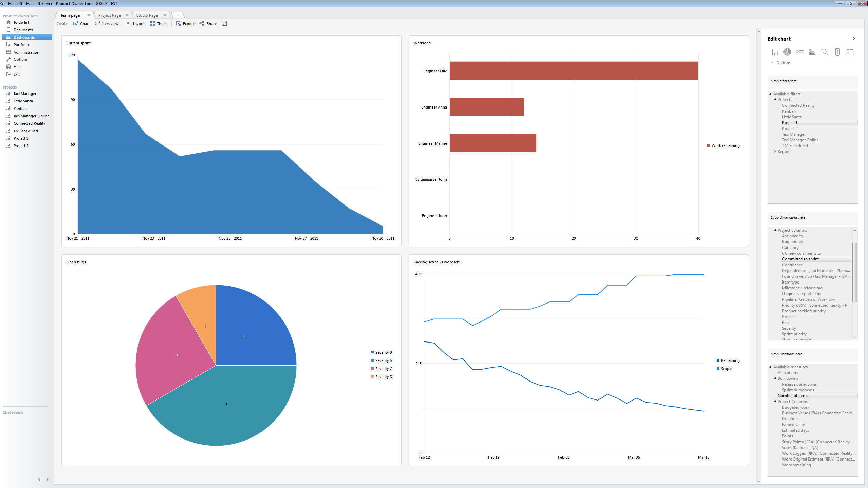Open Dashboards from the sidebar
This screenshot has width=868, height=488.
click(24, 37)
